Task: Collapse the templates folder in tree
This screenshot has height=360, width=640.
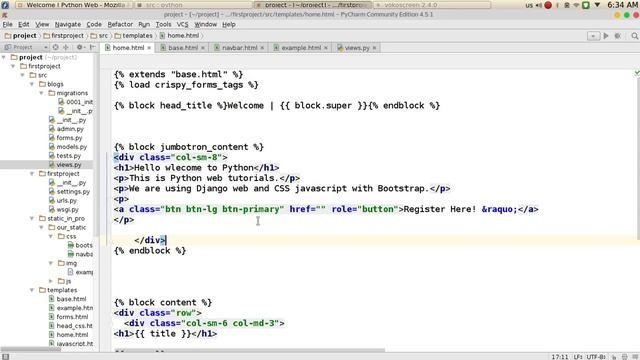Action: (x=32, y=290)
